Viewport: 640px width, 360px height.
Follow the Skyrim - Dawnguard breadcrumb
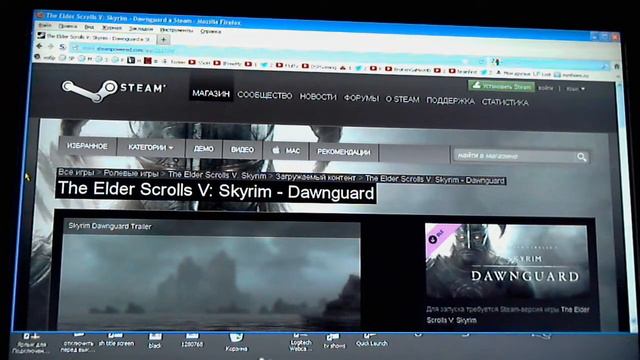coord(435,179)
